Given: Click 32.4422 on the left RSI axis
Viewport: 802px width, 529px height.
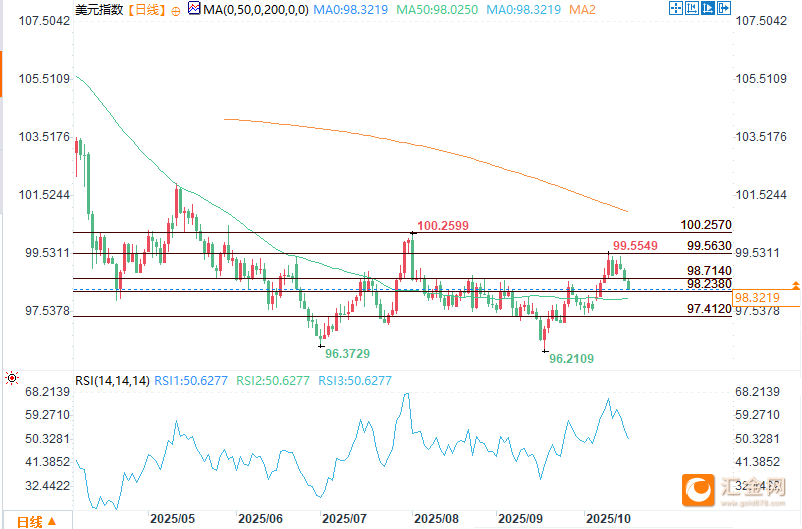Looking at the screenshot, I should click(x=48, y=486).
